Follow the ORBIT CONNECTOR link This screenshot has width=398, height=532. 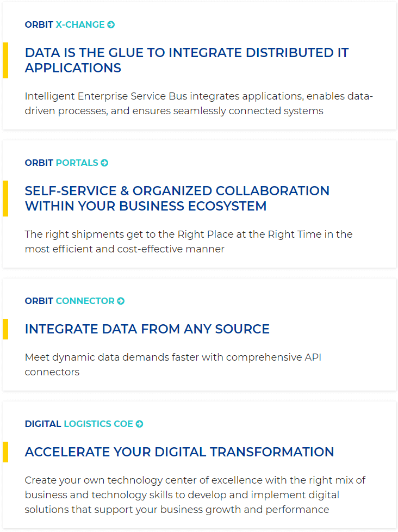pyautogui.click(x=74, y=301)
